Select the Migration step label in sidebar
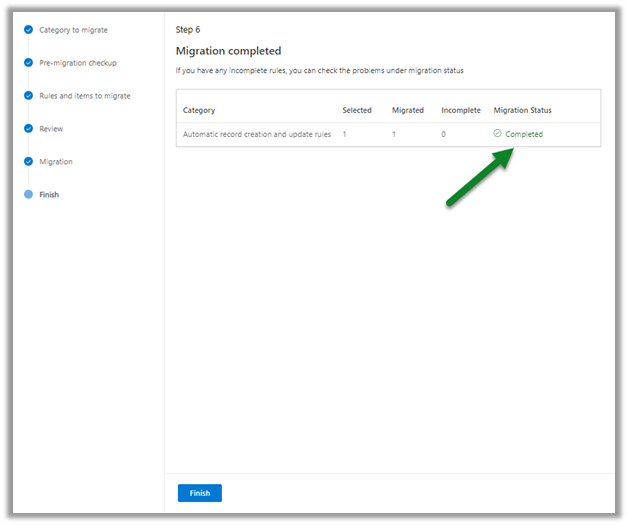The width and height of the screenshot is (628, 525). 56,162
